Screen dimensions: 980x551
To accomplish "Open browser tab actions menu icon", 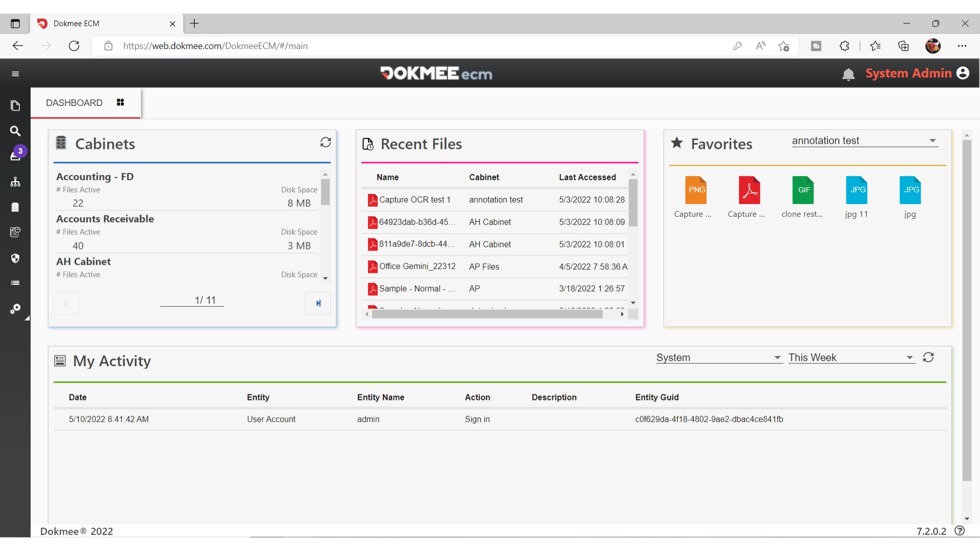I will tap(15, 23).
